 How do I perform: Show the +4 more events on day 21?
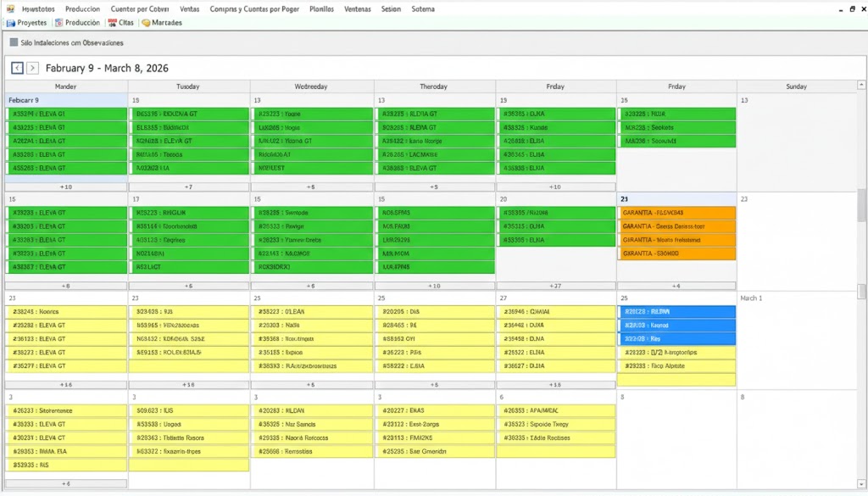coord(676,287)
